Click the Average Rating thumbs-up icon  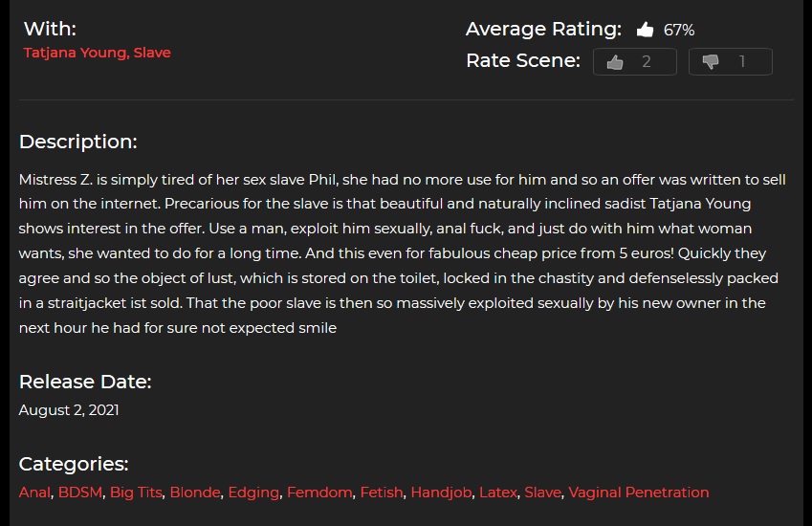[x=645, y=30]
